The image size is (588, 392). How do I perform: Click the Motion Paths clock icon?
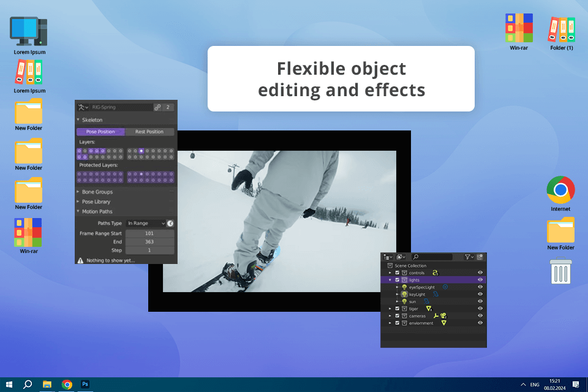pos(170,224)
